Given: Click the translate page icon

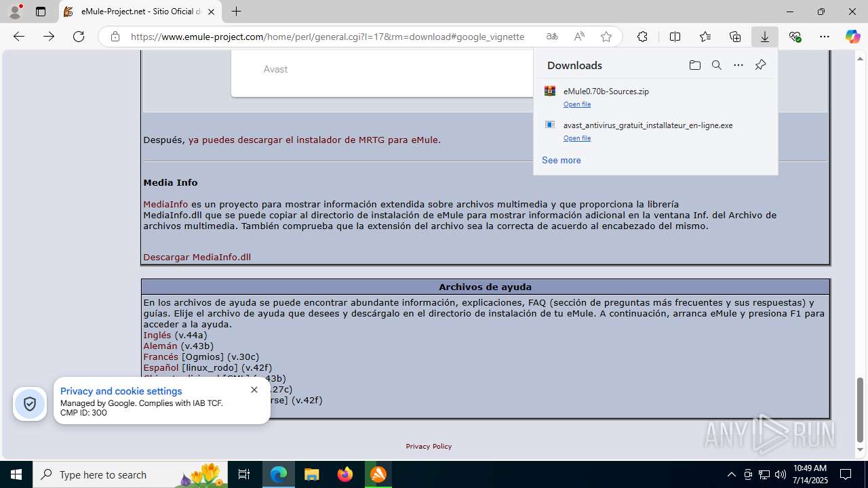Looking at the screenshot, I should (552, 37).
